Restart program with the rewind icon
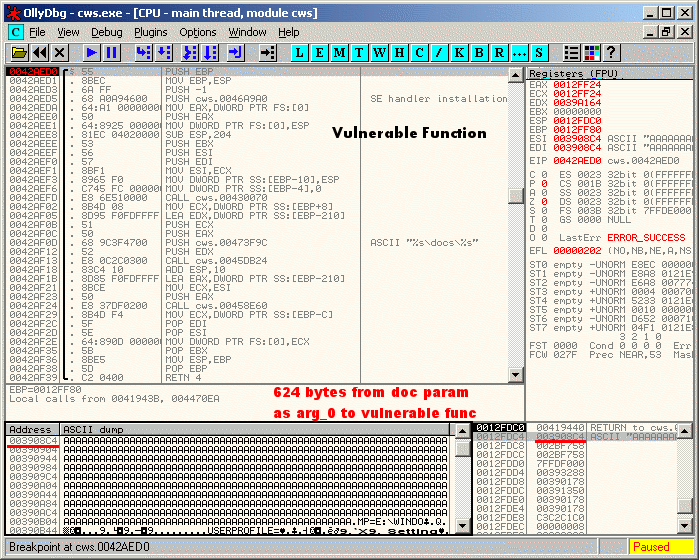Viewport: 699px width, 560px height. pyautogui.click(x=40, y=53)
